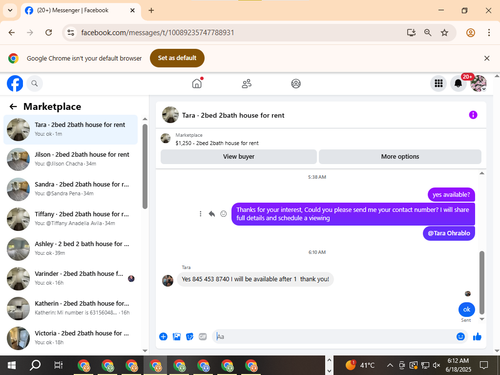Open the emoji picker in message box
Screen dimensions: 500x375
pyautogui.click(x=461, y=337)
